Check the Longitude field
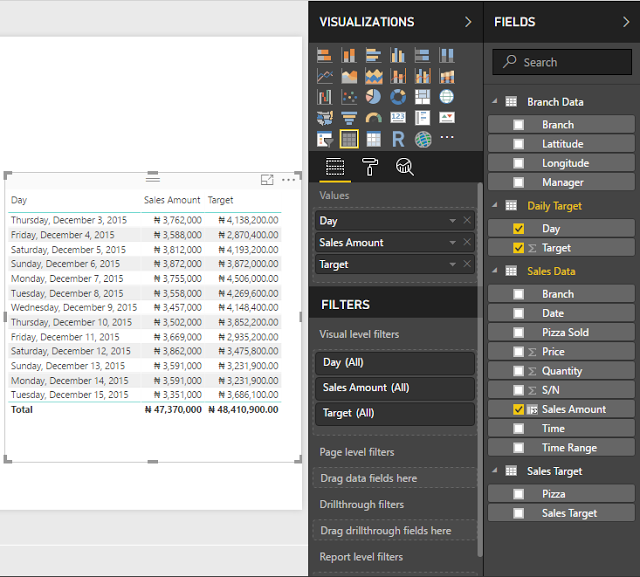 pos(518,163)
